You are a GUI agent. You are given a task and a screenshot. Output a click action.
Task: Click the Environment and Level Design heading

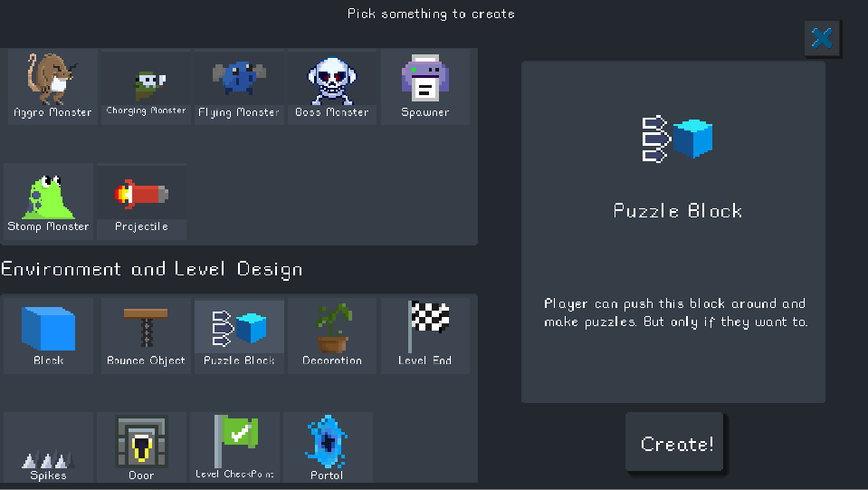[152, 270]
